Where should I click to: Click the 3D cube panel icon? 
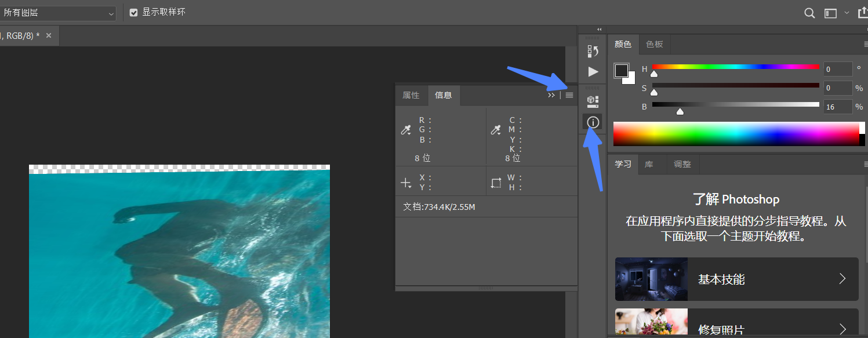(592, 100)
